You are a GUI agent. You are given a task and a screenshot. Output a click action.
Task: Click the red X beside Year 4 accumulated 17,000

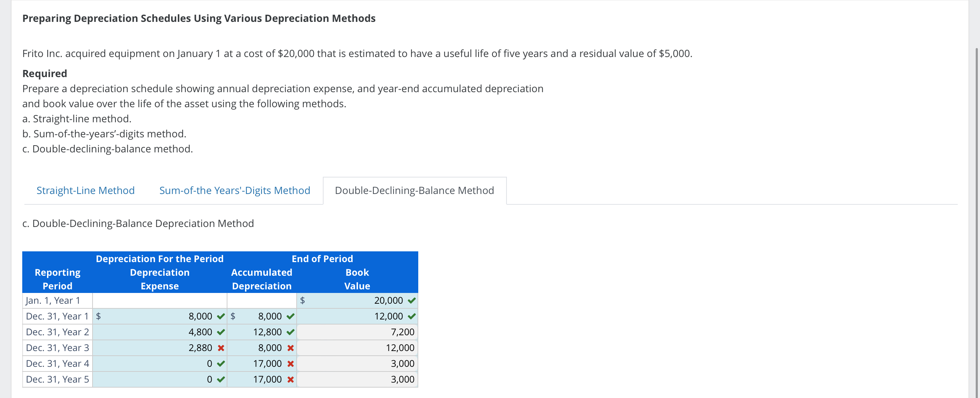pyautogui.click(x=290, y=364)
